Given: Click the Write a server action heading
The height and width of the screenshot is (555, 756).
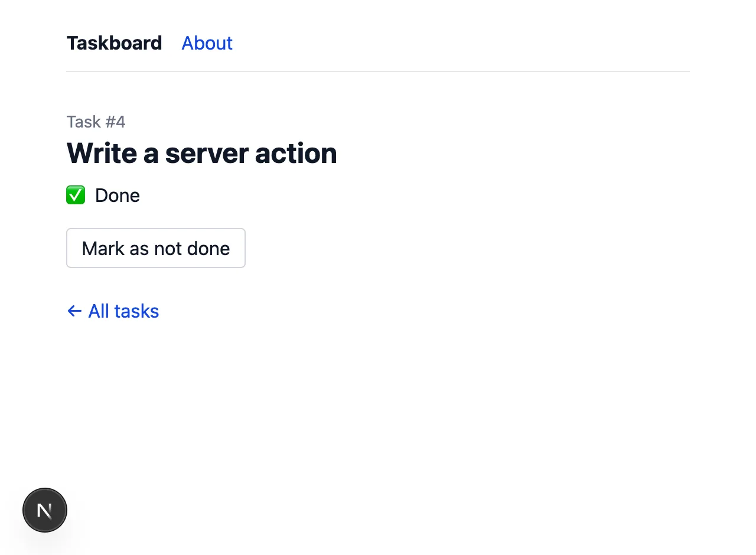Looking at the screenshot, I should [x=202, y=154].
